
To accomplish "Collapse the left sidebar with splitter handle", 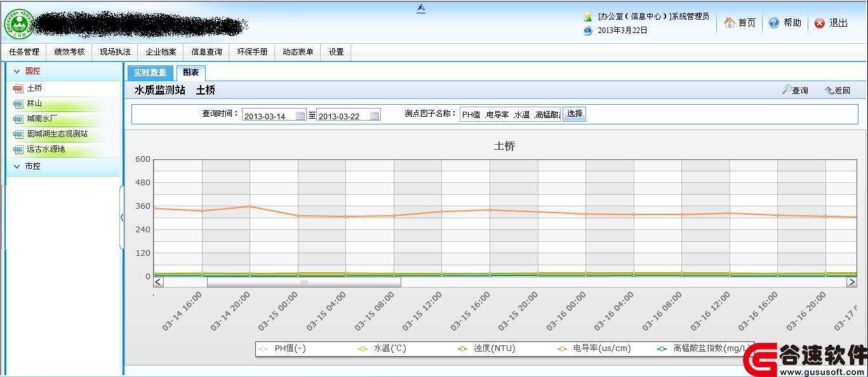I will [x=122, y=217].
